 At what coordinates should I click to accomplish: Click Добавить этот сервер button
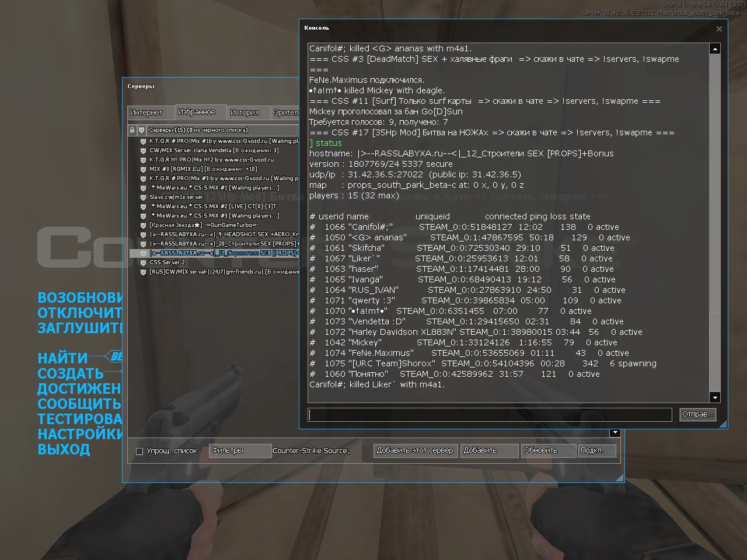point(416,451)
